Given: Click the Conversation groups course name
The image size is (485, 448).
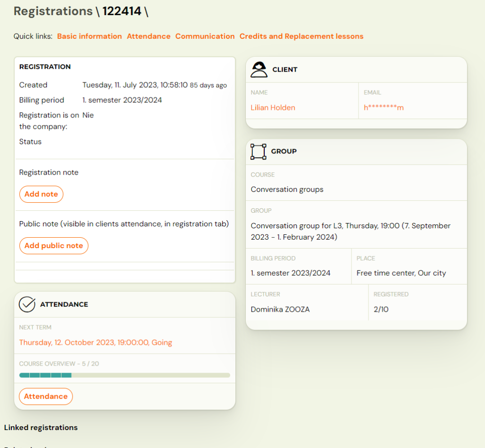Looking at the screenshot, I should pyautogui.click(x=287, y=189).
